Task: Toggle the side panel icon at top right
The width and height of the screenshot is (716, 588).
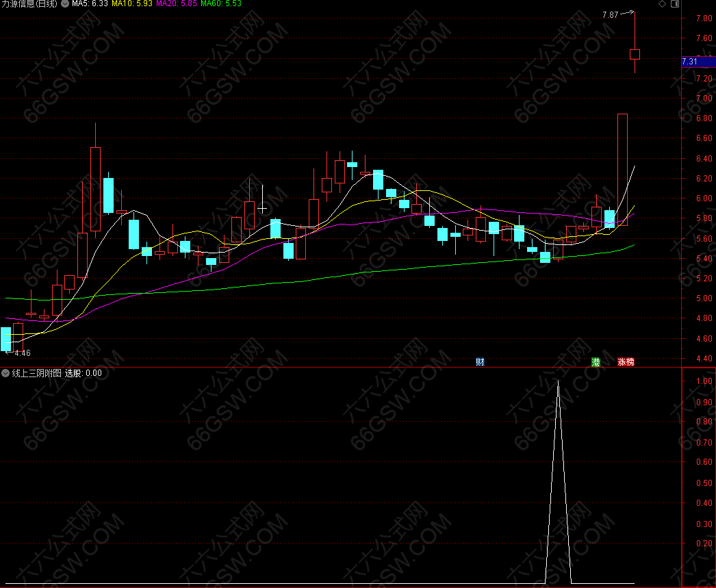Action: pyautogui.click(x=675, y=3)
